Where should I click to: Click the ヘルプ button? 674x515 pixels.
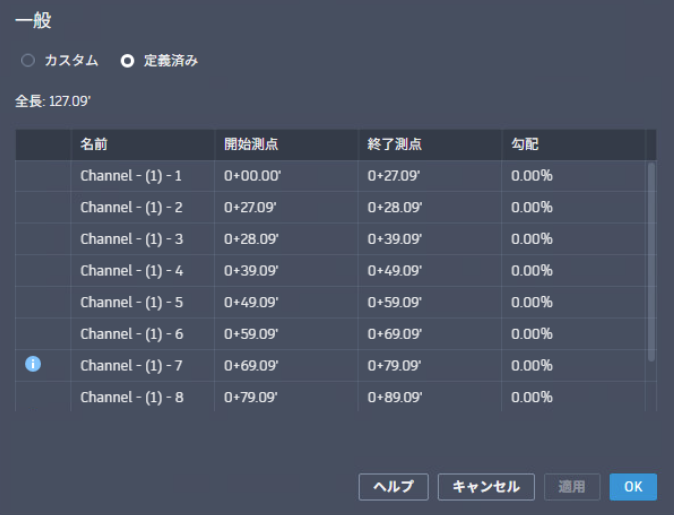tap(393, 487)
